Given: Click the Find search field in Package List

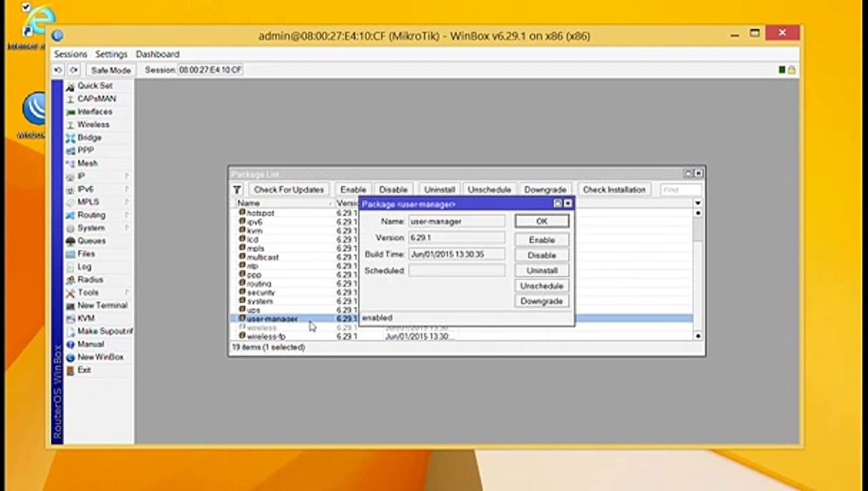Looking at the screenshot, I should tap(680, 190).
